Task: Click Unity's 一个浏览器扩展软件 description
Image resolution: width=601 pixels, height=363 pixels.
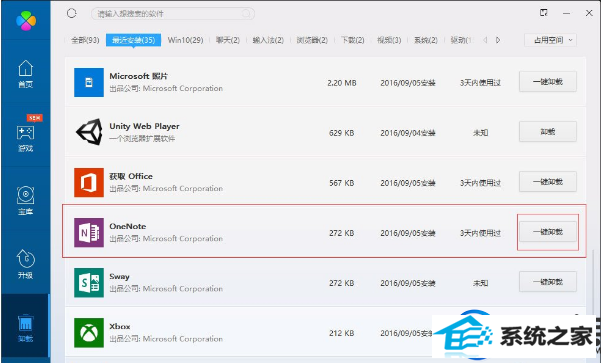Action: point(142,138)
